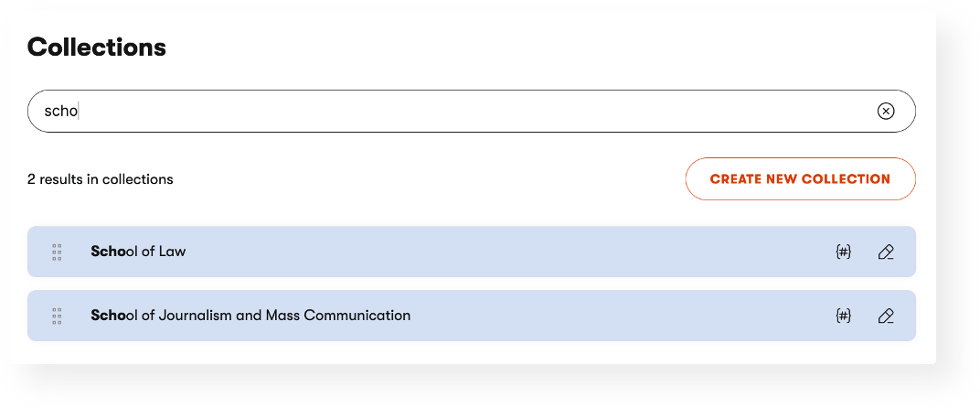The height and width of the screenshot is (408, 980).
Task: Click the word 'Journalism' in the second result
Action: [196, 316]
